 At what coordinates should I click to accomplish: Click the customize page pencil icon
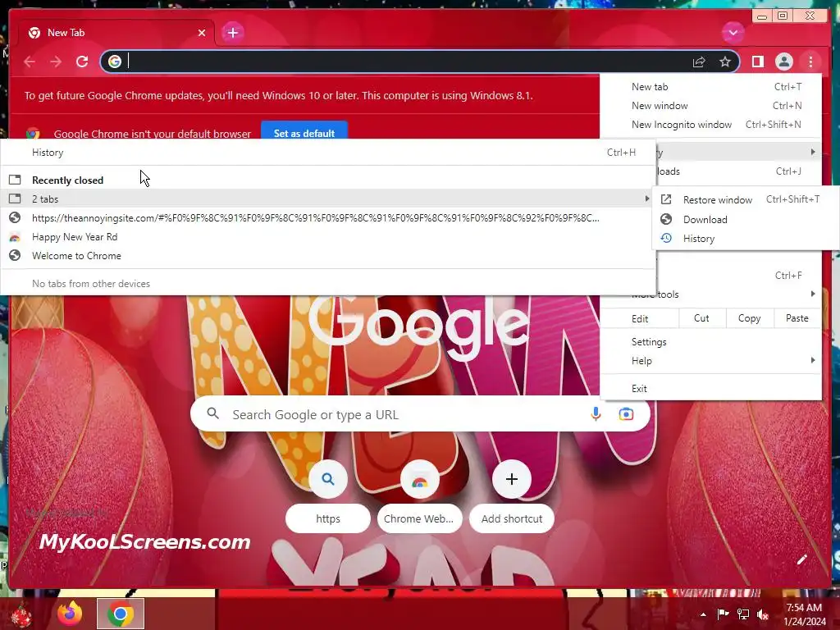point(801,559)
